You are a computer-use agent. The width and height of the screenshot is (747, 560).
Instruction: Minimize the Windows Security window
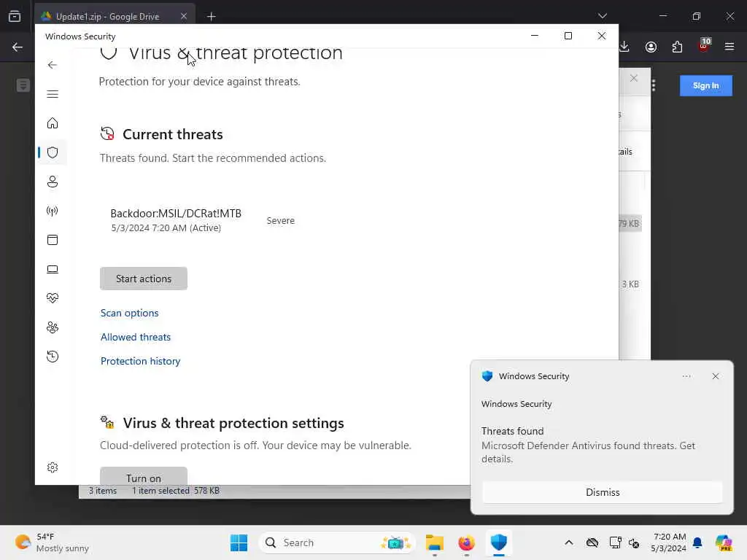(535, 36)
